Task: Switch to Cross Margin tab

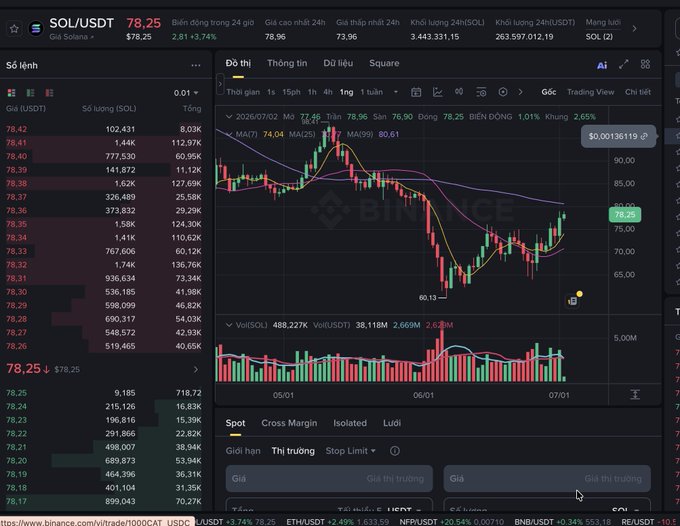Action: [x=289, y=423]
